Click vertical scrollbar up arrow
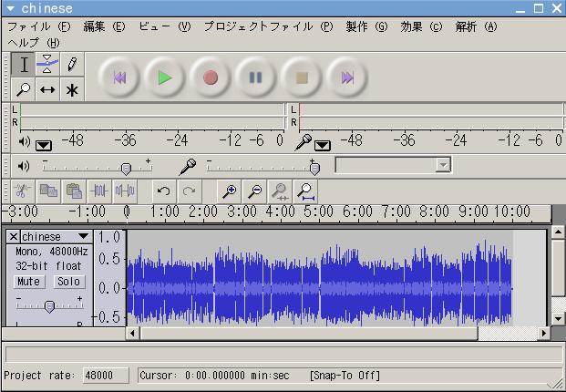Viewport: 566px width, 392px height. (558, 232)
